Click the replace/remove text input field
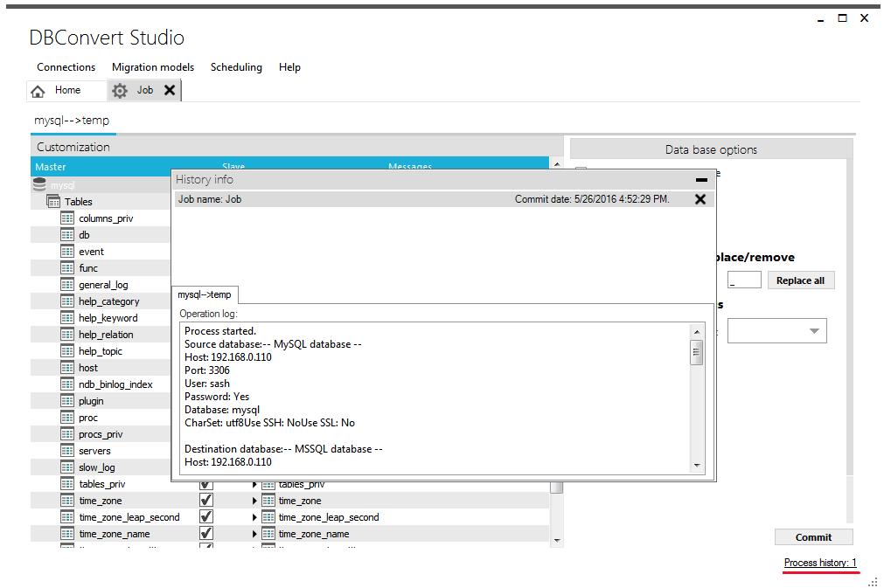Viewport: 884px width, 588px height. click(744, 280)
